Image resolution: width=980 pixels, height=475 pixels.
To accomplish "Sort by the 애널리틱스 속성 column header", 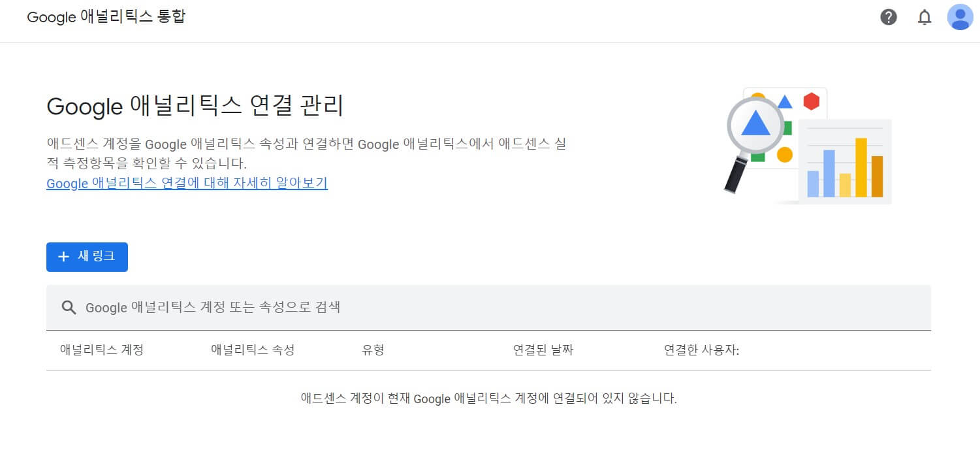I will (x=253, y=350).
